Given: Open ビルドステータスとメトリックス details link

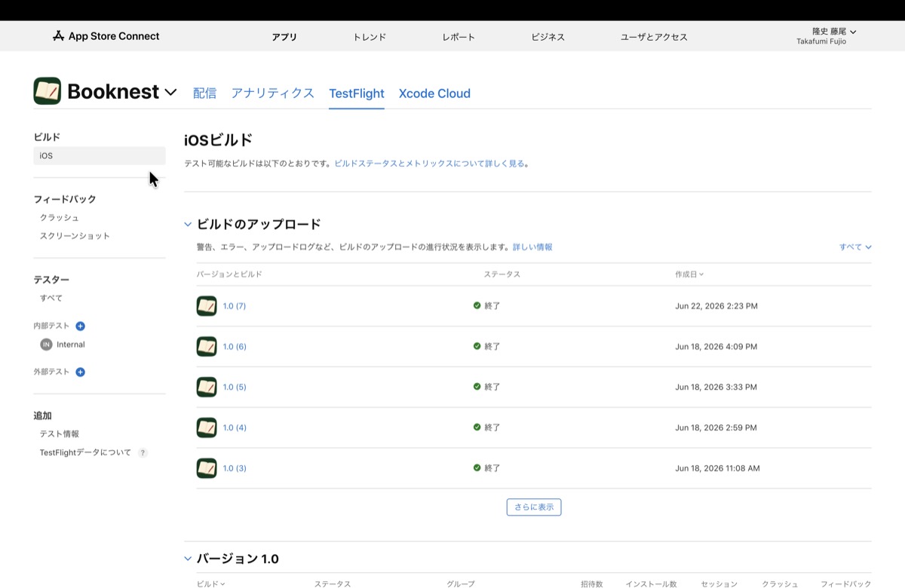Looking at the screenshot, I should (429, 164).
